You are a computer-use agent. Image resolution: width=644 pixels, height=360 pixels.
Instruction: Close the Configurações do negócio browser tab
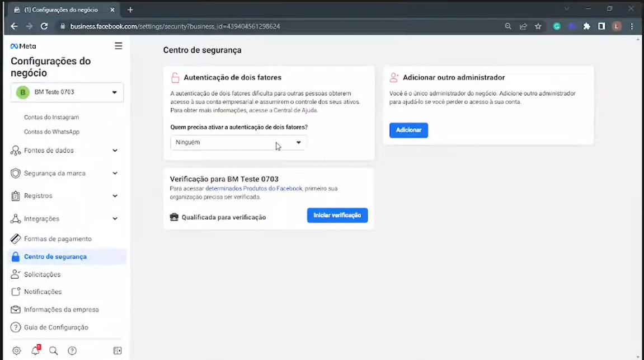pyautogui.click(x=112, y=10)
